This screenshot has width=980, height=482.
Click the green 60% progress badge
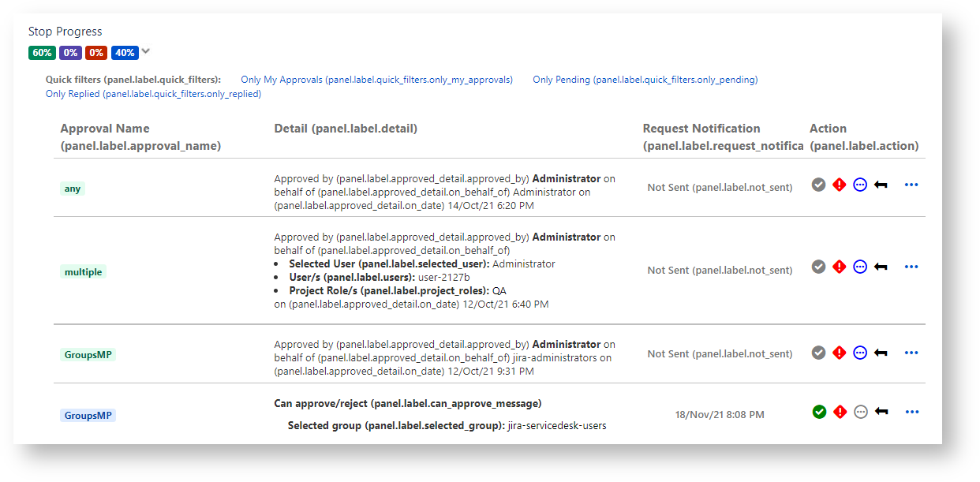point(42,53)
